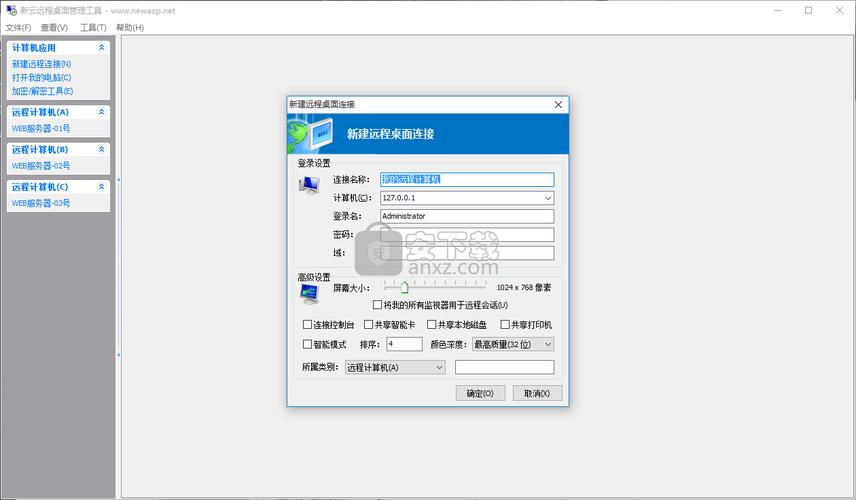Viewport: 856px width, 500px height.
Task: Click the globe computer banner icon
Action: [x=310, y=134]
